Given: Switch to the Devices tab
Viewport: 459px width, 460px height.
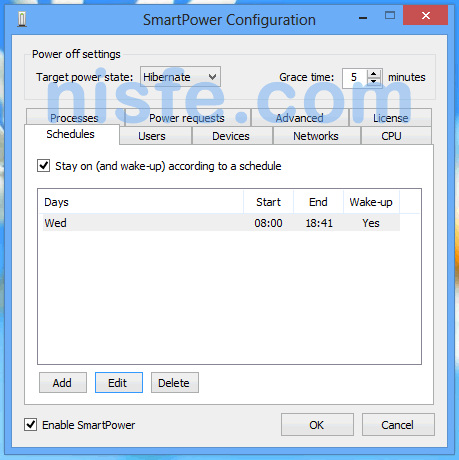Looking at the screenshot, I should [232, 136].
